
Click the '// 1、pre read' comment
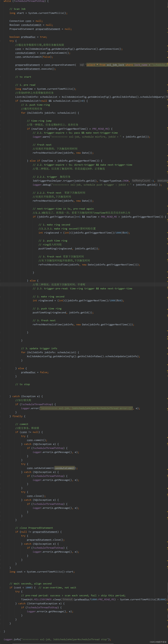click(25, 85)
